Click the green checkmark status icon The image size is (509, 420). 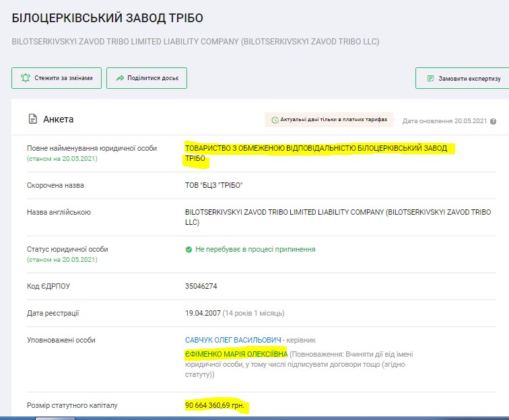coord(189,249)
